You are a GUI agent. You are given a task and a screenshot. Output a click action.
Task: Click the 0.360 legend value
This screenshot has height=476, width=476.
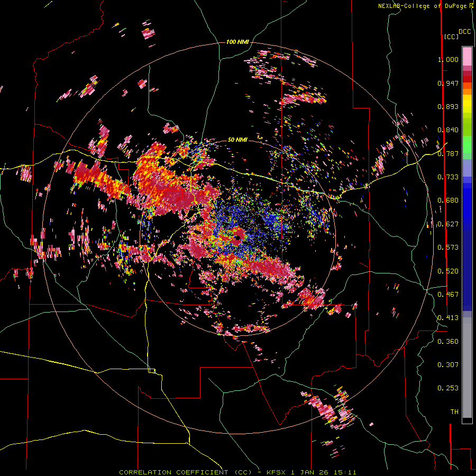click(x=448, y=342)
